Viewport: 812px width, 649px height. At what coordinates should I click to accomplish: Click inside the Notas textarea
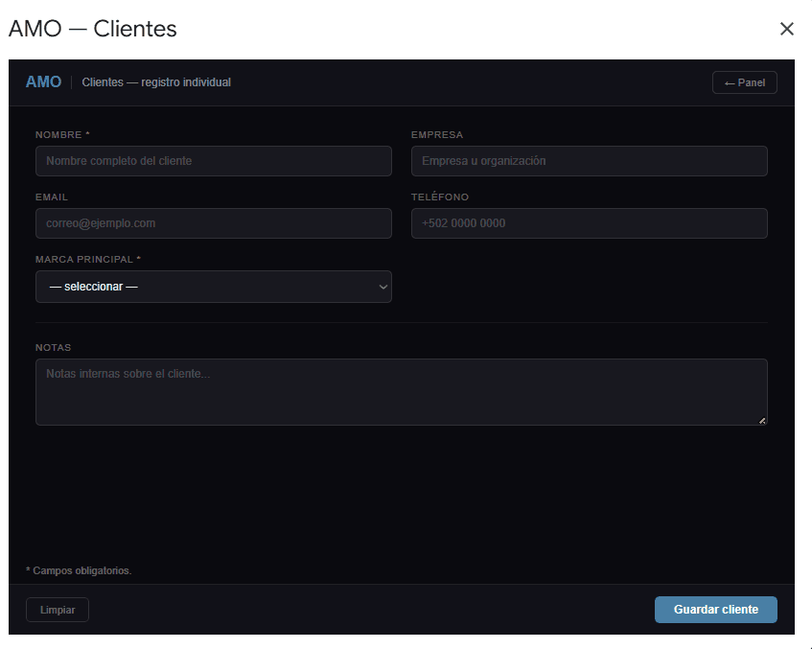[x=402, y=392]
